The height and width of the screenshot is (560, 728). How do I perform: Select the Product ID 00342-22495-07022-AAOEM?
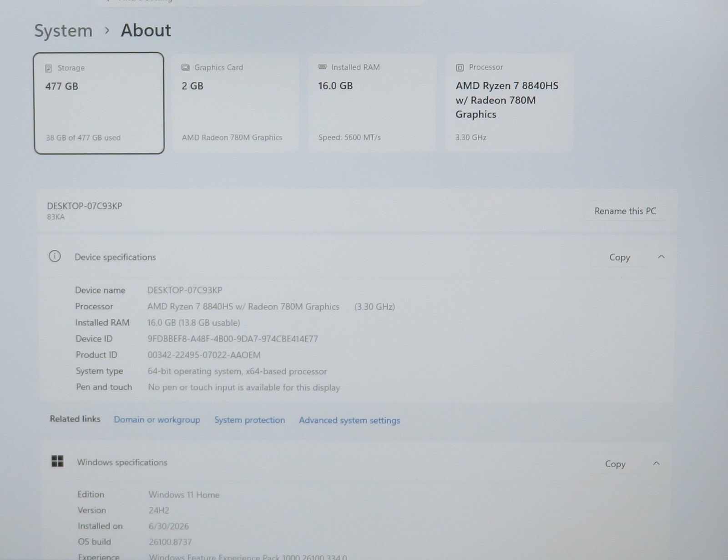pos(204,355)
